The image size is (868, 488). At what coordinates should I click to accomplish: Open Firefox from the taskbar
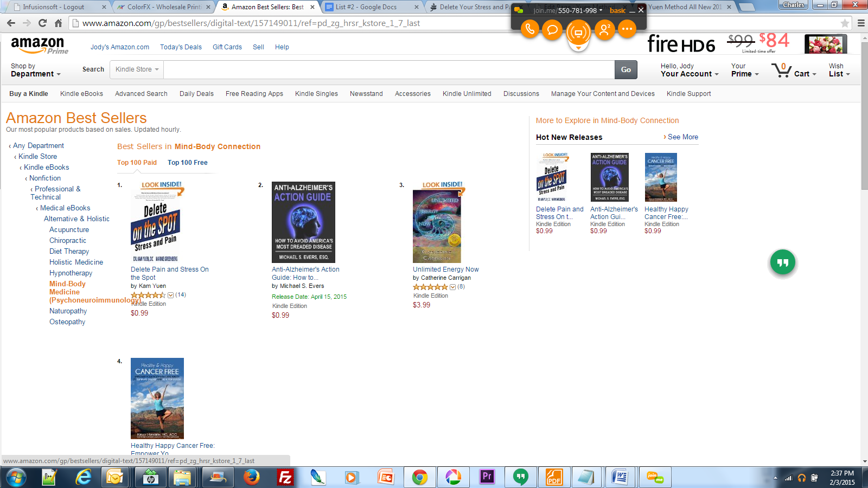251,477
